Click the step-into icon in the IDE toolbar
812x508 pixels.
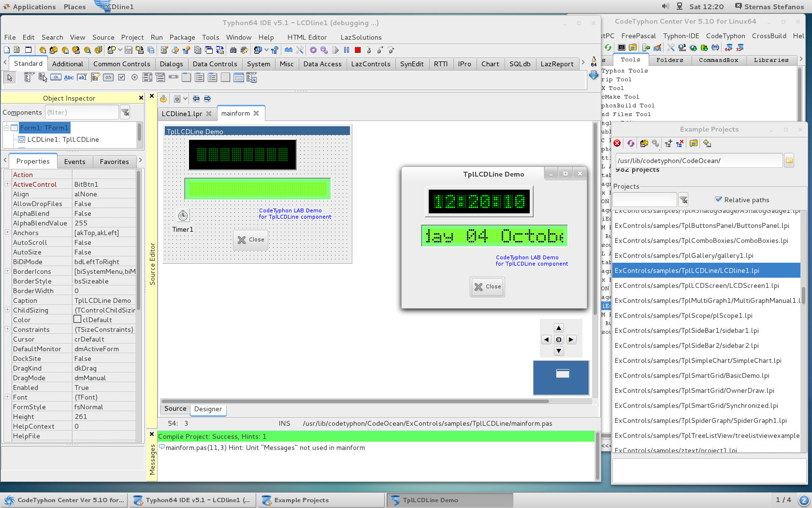pyautogui.click(x=369, y=50)
